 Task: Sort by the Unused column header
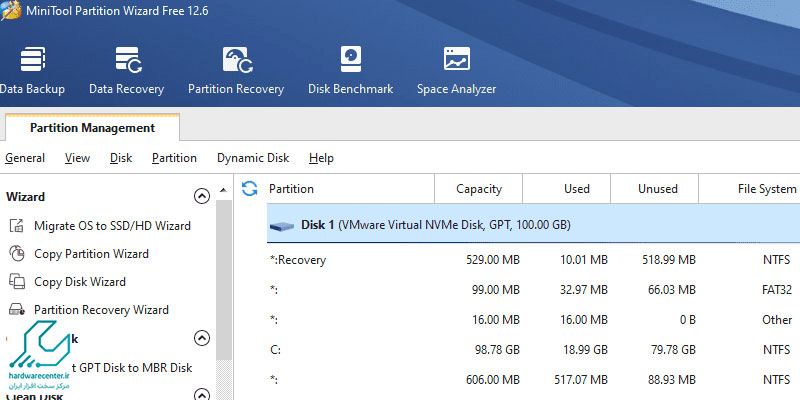[655, 189]
